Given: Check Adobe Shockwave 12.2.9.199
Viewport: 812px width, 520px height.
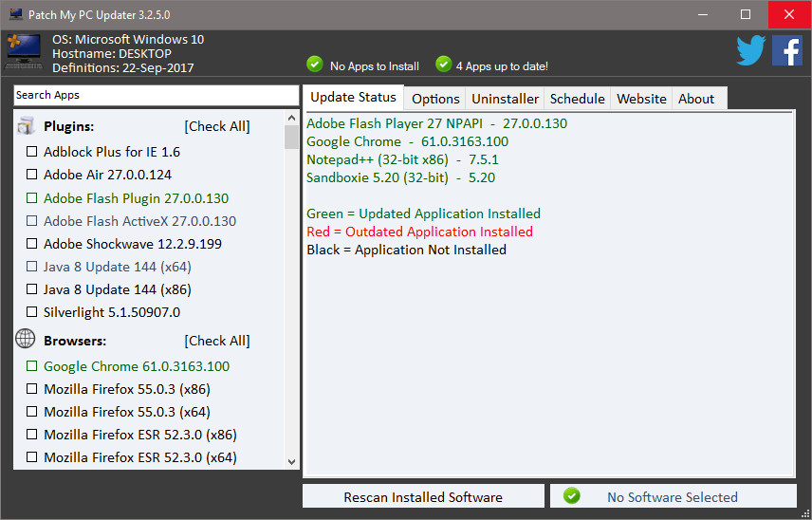Looking at the screenshot, I should click(31, 244).
